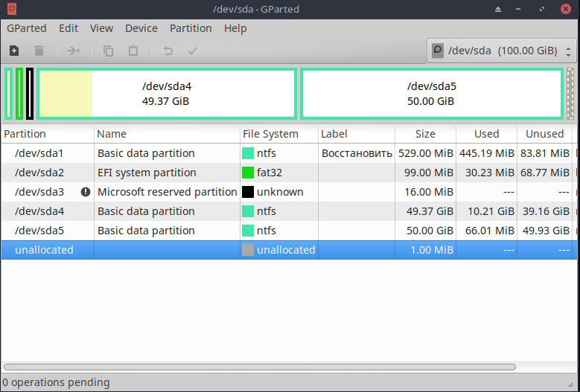The width and height of the screenshot is (580, 392).
Task: Open the View menu
Action: (101, 28)
